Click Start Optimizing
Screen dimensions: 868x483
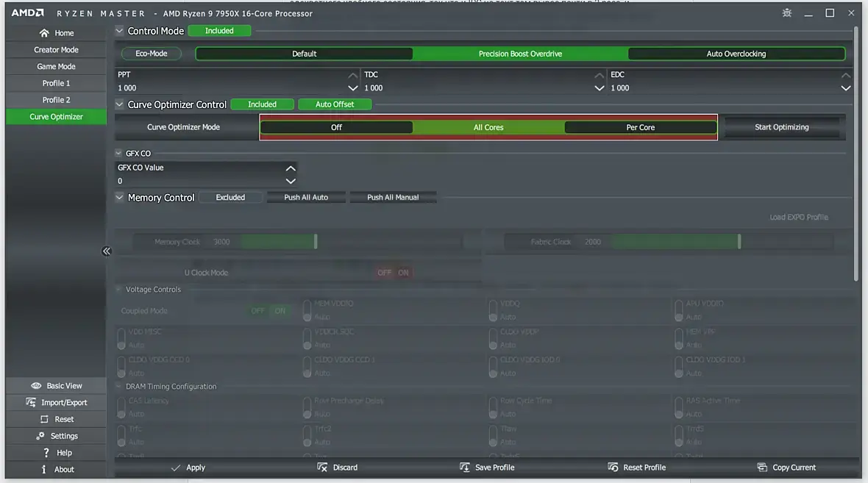[x=782, y=127]
